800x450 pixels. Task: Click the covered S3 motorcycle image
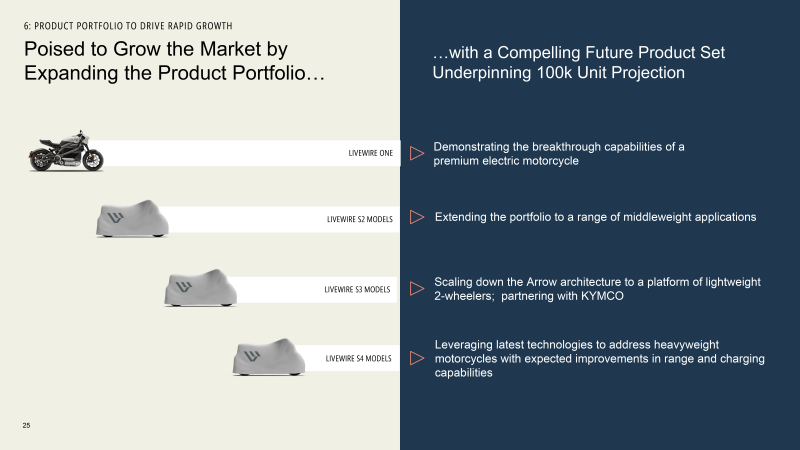201,288
